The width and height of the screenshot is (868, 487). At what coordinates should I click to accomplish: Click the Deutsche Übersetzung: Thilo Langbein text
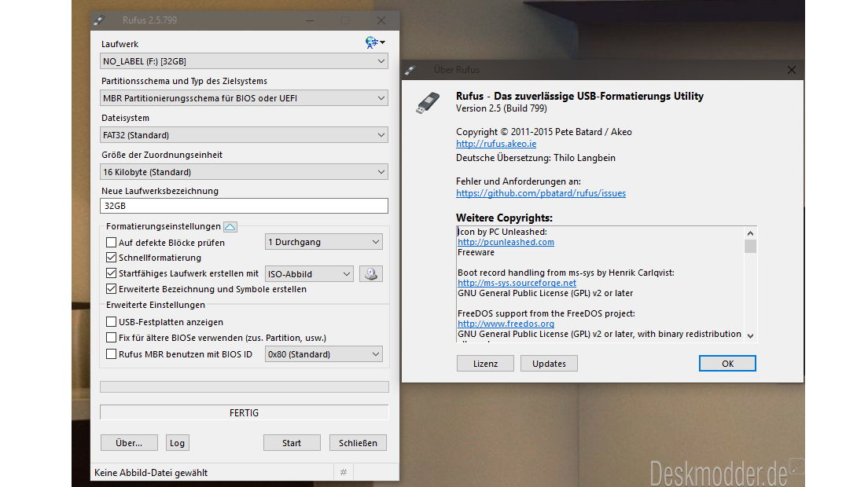(x=536, y=158)
